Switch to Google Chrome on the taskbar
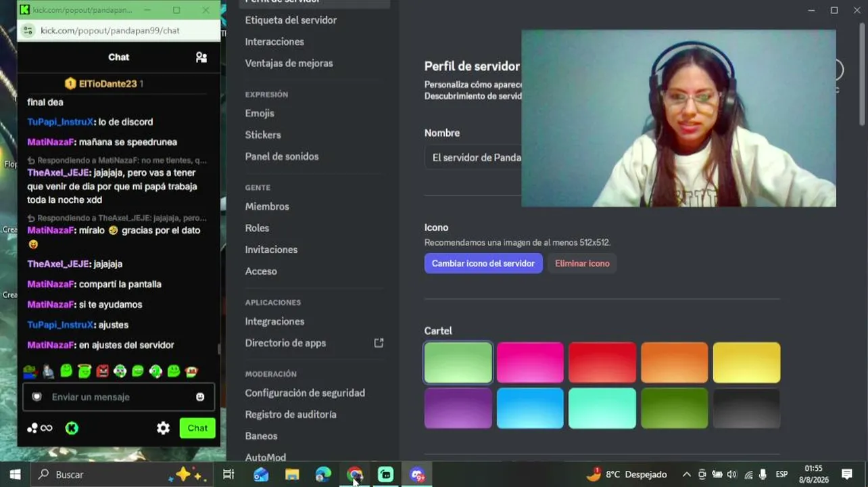The width and height of the screenshot is (868, 487). click(355, 475)
